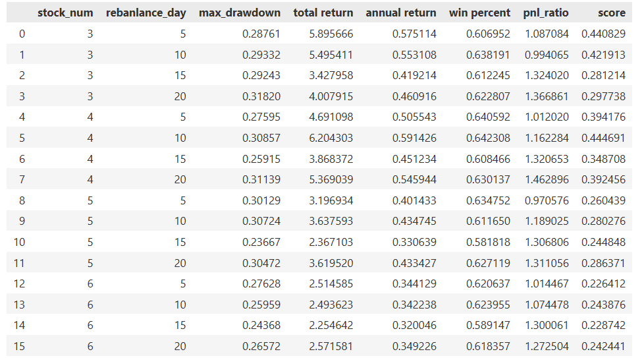Select the max_drawdown column header

(x=240, y=13)
